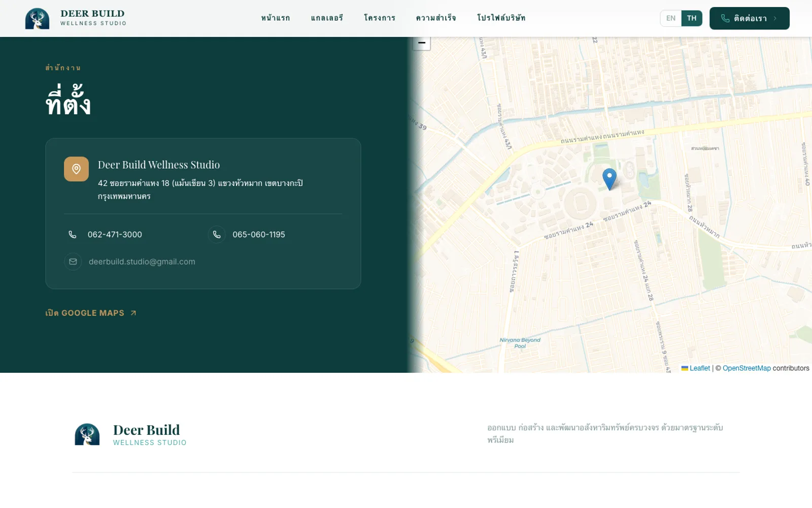Click the envelope email icon
Screen dimensions: 812x508
pos(73,262)
